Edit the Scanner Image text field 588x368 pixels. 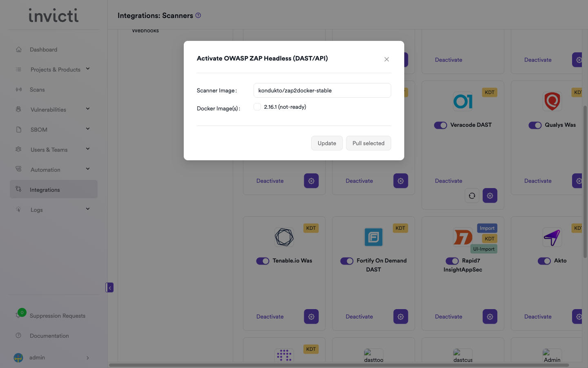click(322, 90)
